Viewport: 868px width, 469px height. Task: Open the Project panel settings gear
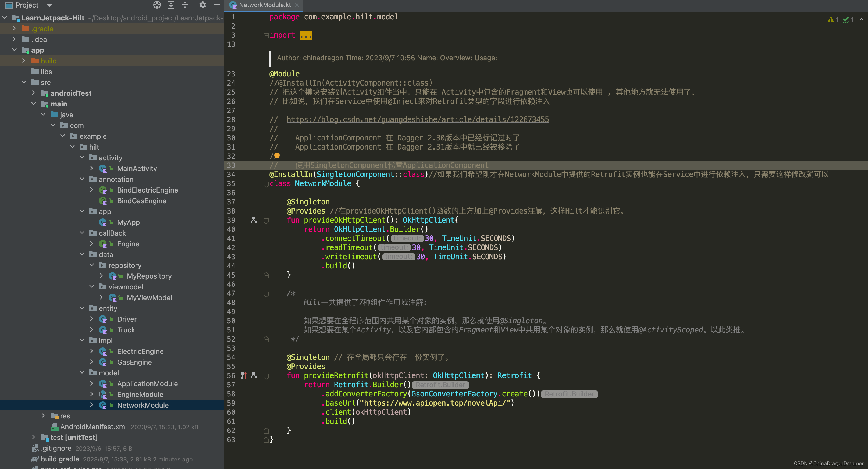point(202,5)
